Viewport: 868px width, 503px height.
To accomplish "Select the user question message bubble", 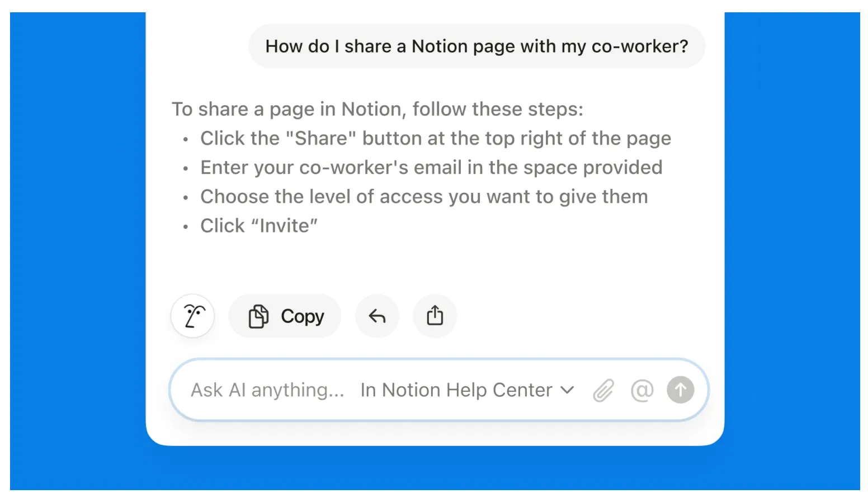I will [477, 46].
